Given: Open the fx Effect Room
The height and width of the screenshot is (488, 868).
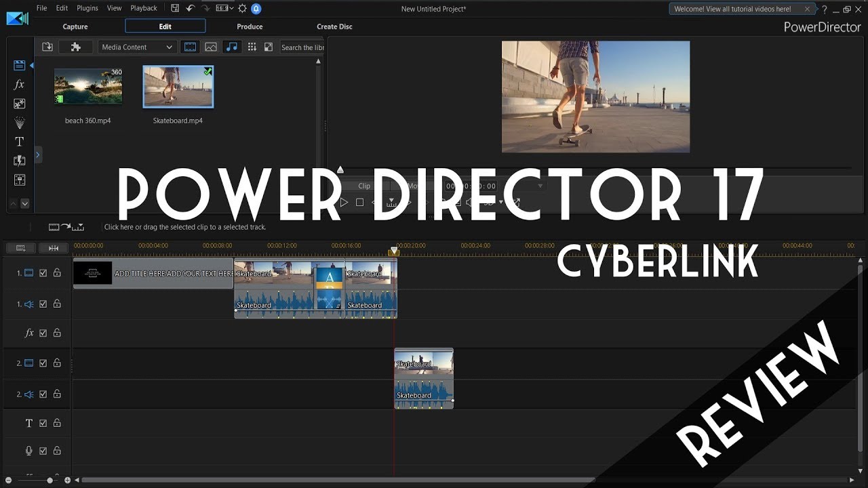Looking at the screenshot, I should [19, 85].
